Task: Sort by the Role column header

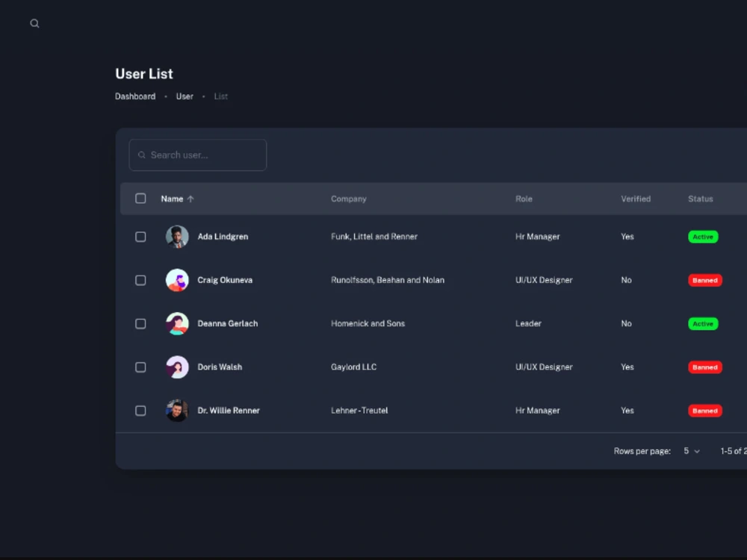Action: pos(524,199)
